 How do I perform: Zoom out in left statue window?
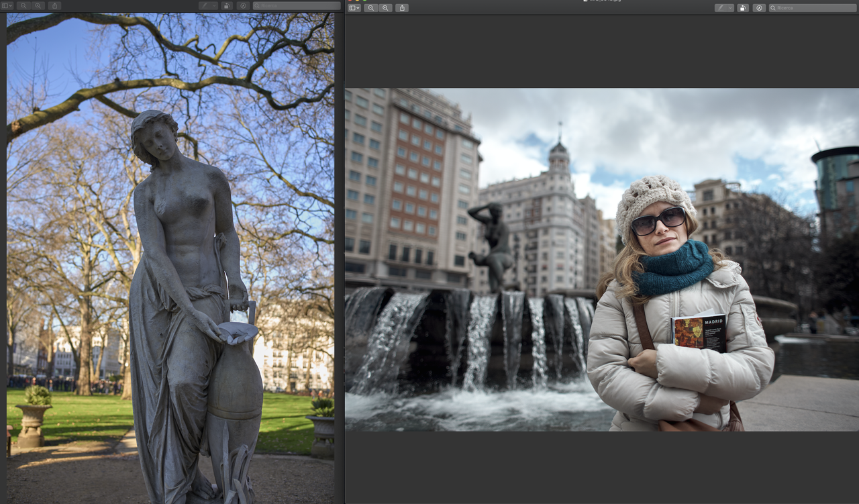[x=23, y=5]
